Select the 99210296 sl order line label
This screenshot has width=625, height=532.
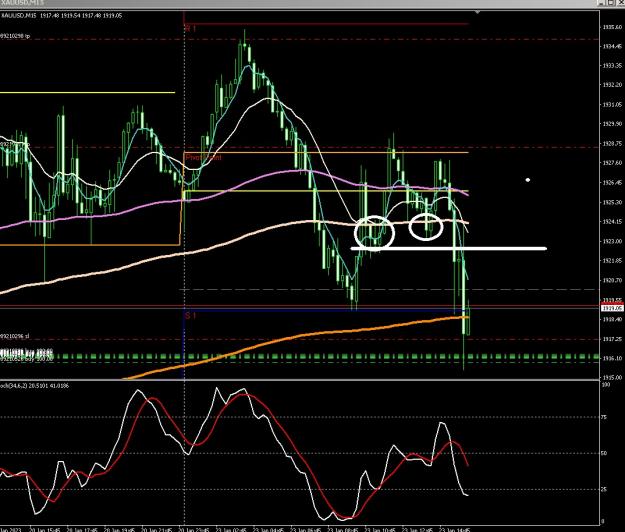click(14, 336)
